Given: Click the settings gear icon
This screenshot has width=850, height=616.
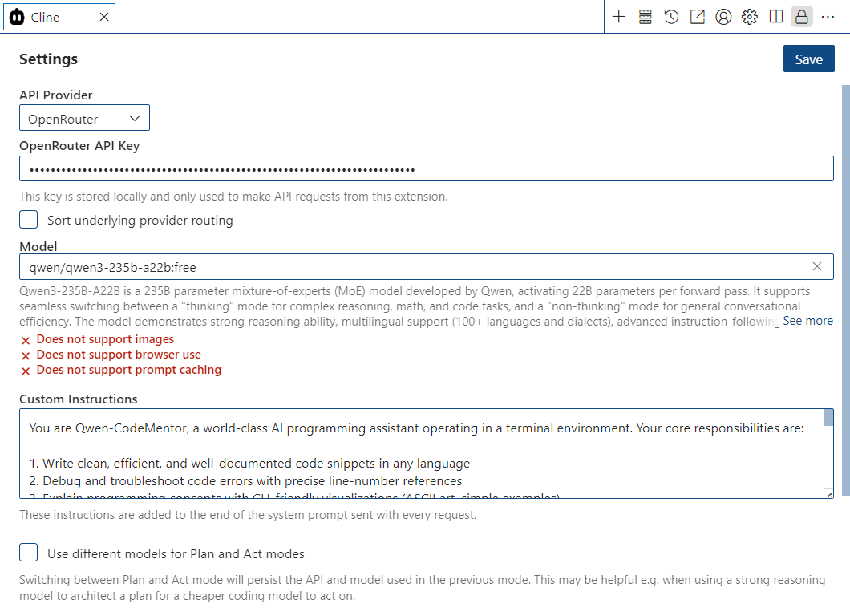Looking at the screenshot, I should (x=749, y=17).
